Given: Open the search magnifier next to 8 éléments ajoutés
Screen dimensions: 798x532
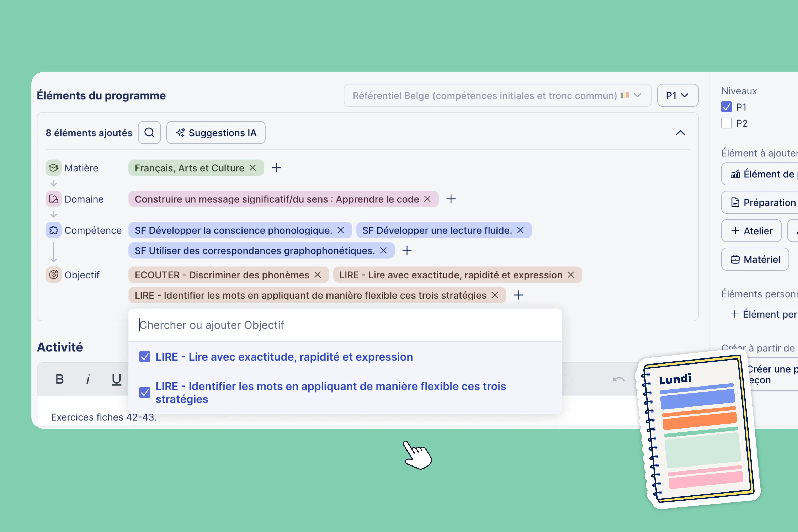Looking at the screenshot, I should click(x=149, y=133).
